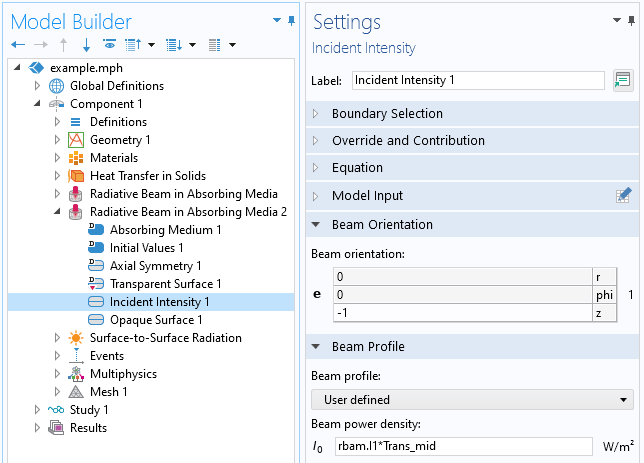644x463 pixels.
Task: Pin the Settings panel
Action: pos(631,20)
